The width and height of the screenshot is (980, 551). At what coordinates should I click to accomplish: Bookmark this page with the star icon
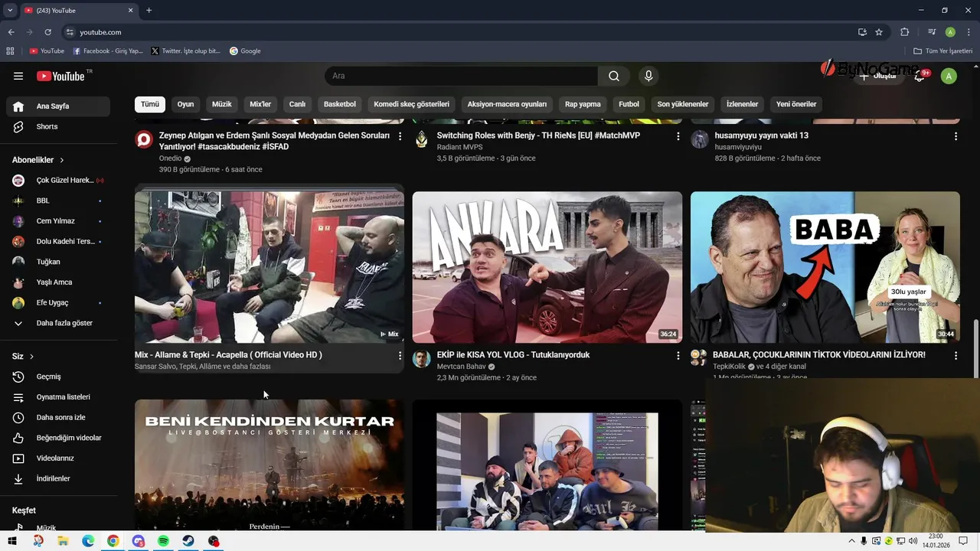point(879,32)
